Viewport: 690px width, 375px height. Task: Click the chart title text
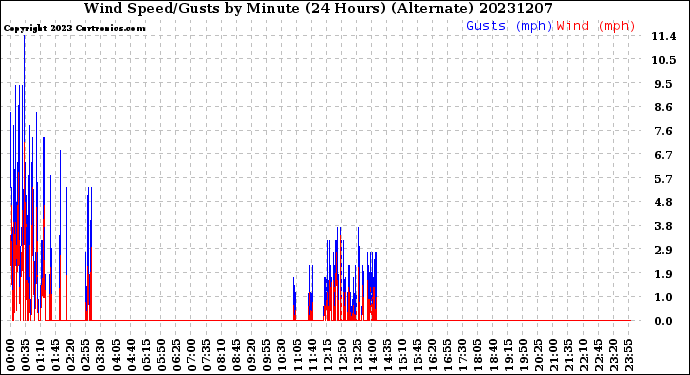pyautogui.click(x=318, y=8)
